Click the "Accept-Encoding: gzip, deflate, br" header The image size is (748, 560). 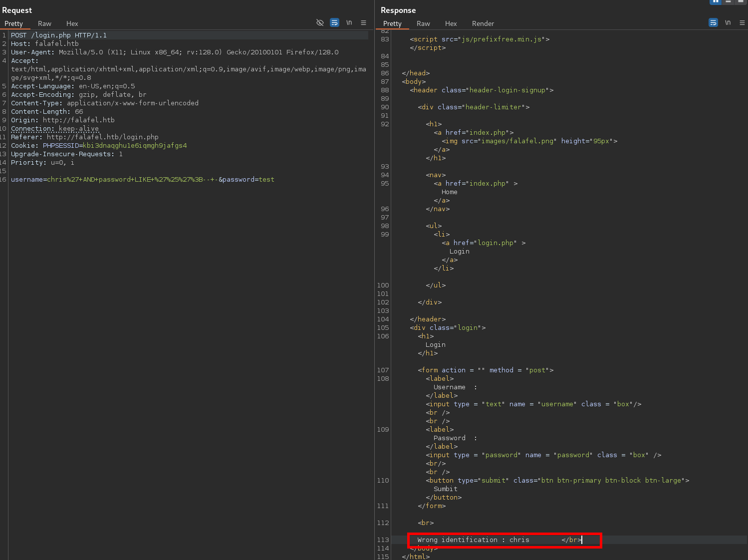pos(79,95)
